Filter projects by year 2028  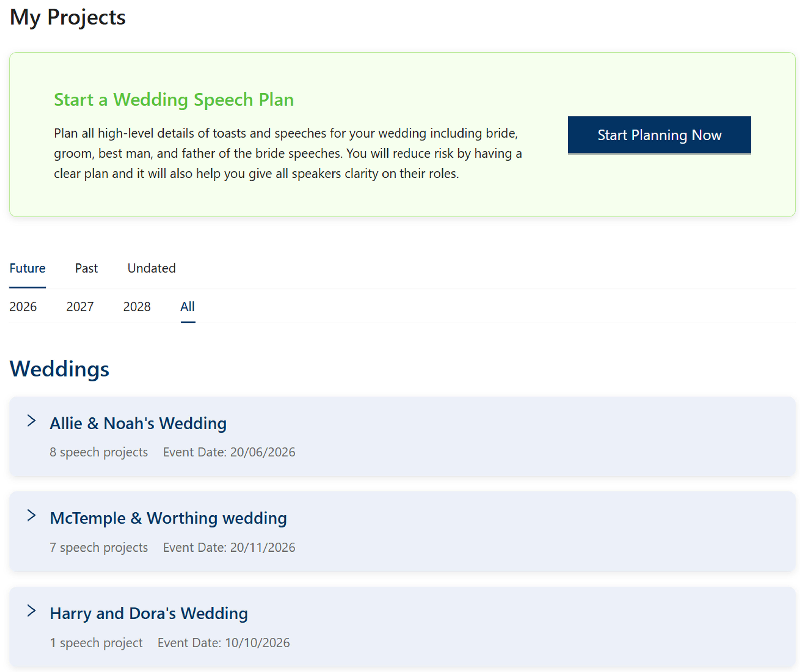coord(137,306)
